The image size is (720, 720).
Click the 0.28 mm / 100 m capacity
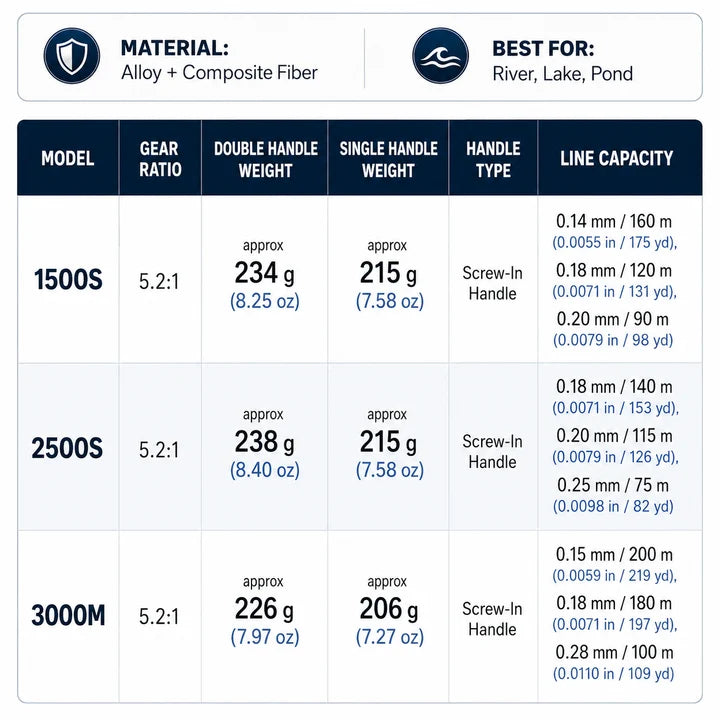[x=614, y=652]
